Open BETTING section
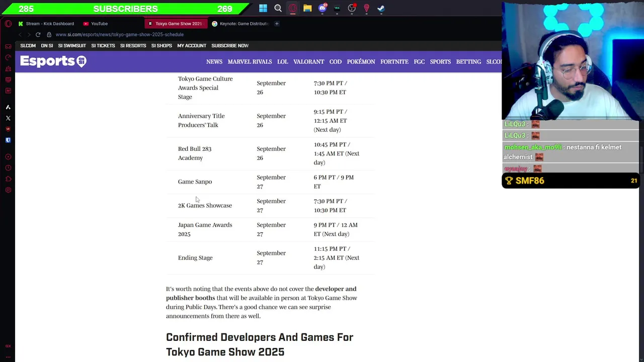Screen dimensions: 644x362 coord(468,62)
